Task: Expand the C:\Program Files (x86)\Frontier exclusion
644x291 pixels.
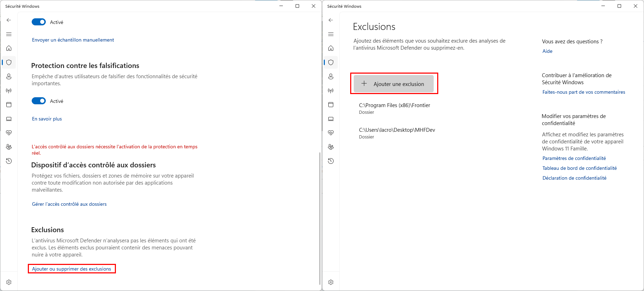Action: click(x=394, y=108)
